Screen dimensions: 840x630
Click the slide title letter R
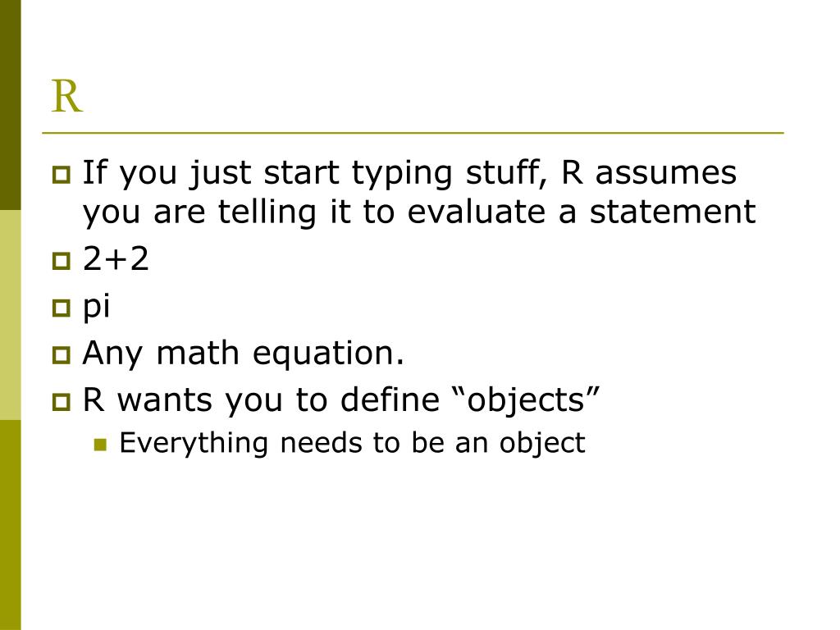[x=67, y=97]
